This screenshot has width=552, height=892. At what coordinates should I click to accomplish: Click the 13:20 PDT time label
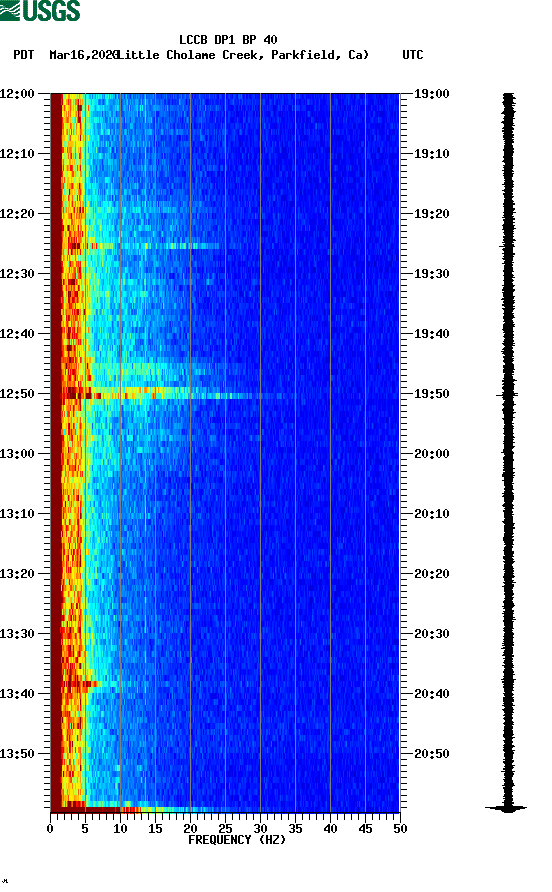pos(18,574)
